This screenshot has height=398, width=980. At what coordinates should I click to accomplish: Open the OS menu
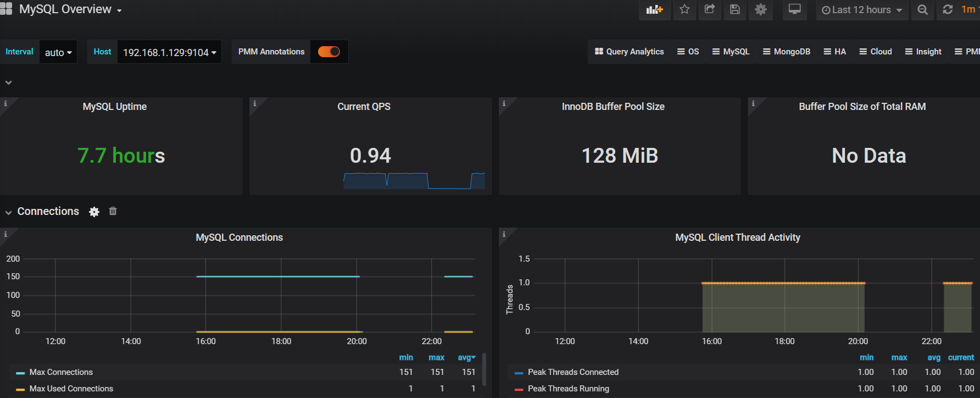[688, 52]
